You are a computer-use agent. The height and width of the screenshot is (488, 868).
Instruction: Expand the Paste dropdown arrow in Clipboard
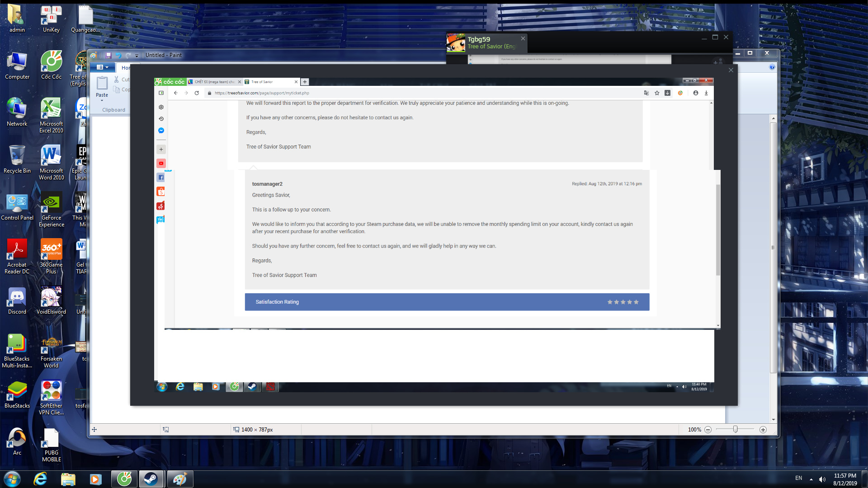pyautogui.click(x=102, y=101)
